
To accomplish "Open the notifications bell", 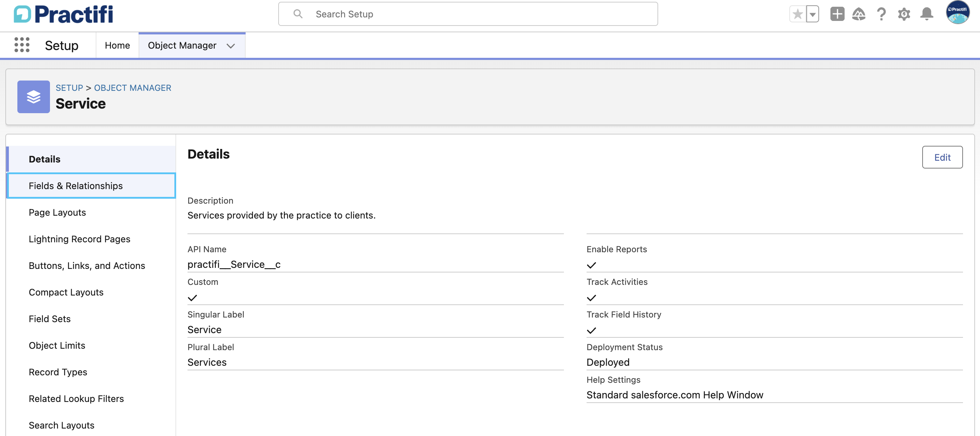I will 926,14.
